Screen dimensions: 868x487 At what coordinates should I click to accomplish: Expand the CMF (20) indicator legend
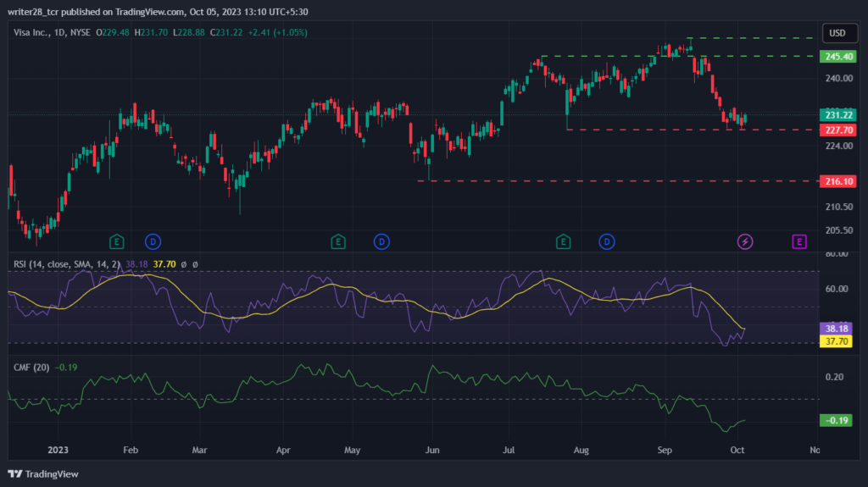31,368
